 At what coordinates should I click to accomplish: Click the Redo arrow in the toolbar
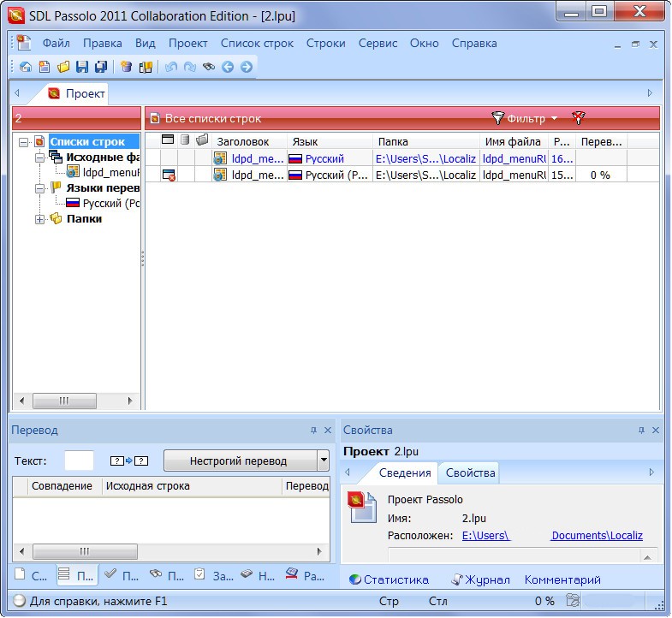point(190,67)
